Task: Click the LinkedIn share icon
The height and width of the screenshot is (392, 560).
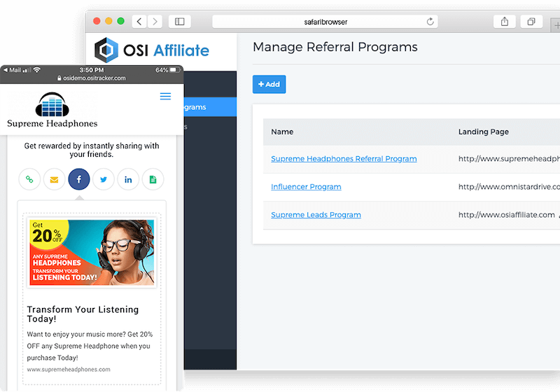Action: tap(128, 179)
